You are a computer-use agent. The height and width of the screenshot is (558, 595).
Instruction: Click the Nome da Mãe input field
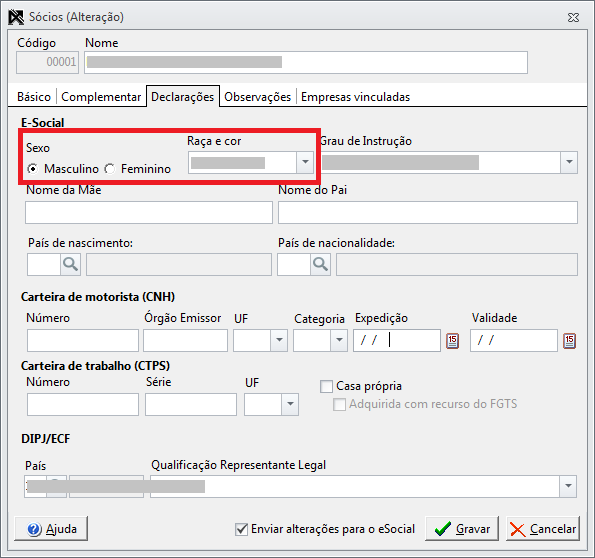click(x=149, y=213)
